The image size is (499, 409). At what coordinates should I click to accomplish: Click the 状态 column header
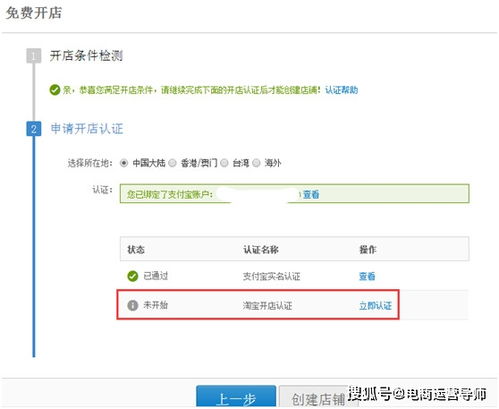coord(136,249)
